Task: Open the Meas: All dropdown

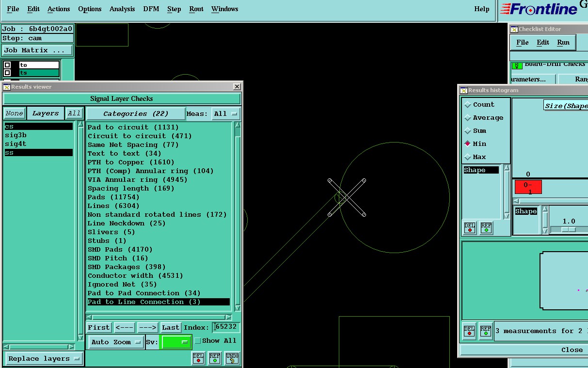Action: click(226, 114)
